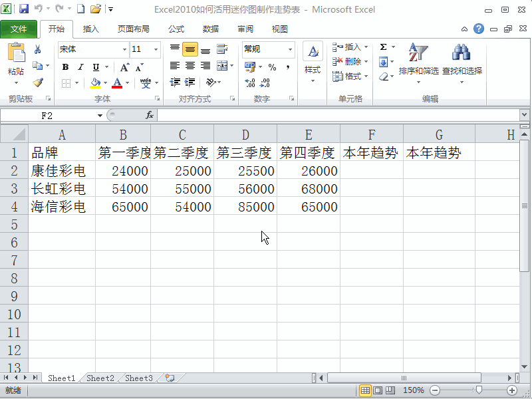Click the zoom slider handle
532x399 pixels.
coord(479,390)
